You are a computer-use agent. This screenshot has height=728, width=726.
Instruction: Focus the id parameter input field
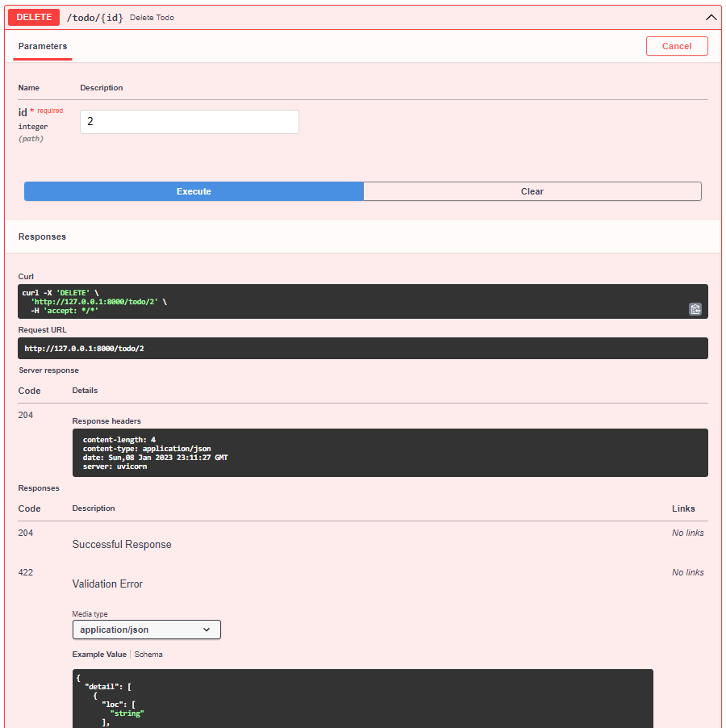[x=190, y=122]
